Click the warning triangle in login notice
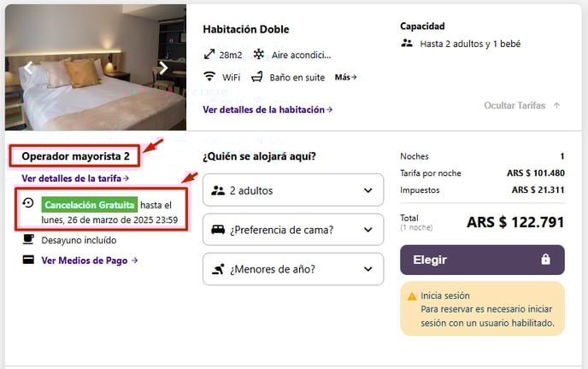The width and height of the screenshot is (588, 369). (x=412, y=296)
